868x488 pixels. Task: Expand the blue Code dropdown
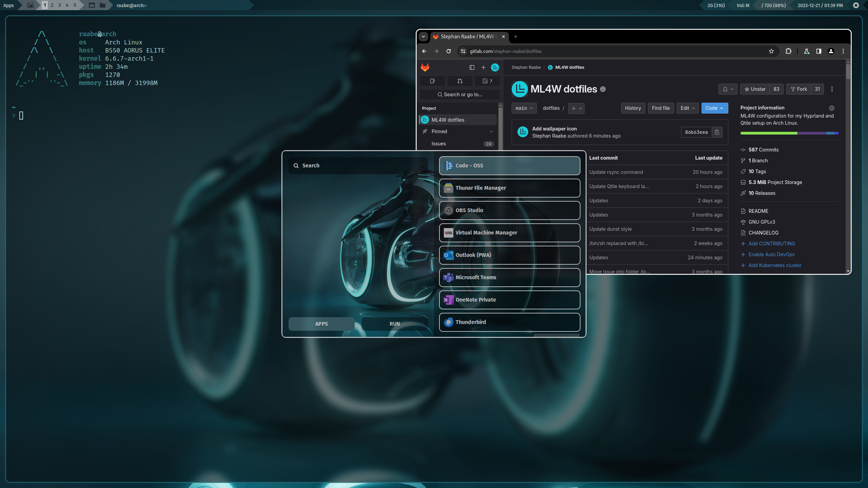pyautogui.click(x=714, y=108)
